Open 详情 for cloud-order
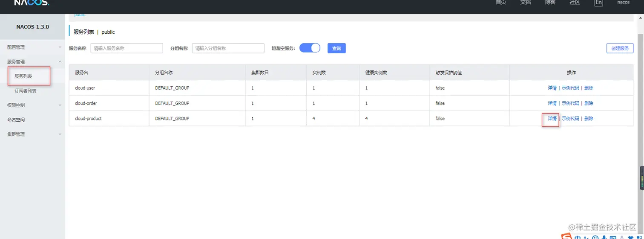This screenshot has width=644, height=239. 552,103
